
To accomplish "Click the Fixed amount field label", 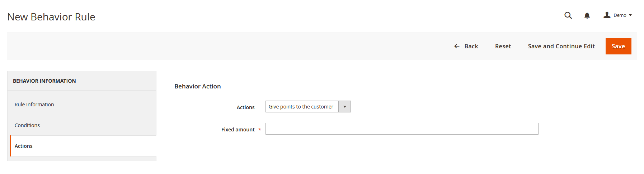I will pos(238,130).
